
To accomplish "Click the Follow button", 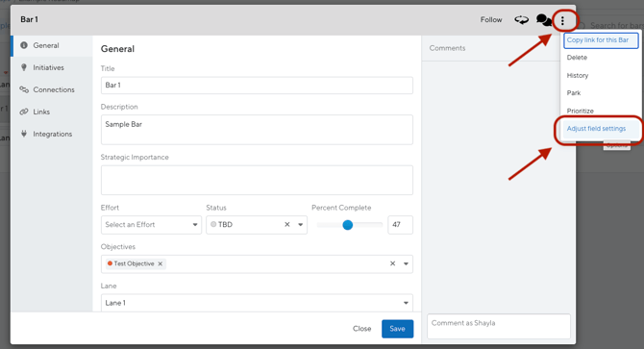I will coord(491,19).
